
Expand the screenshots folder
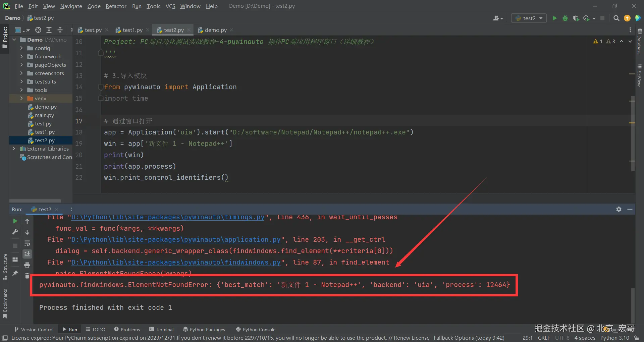21,73
